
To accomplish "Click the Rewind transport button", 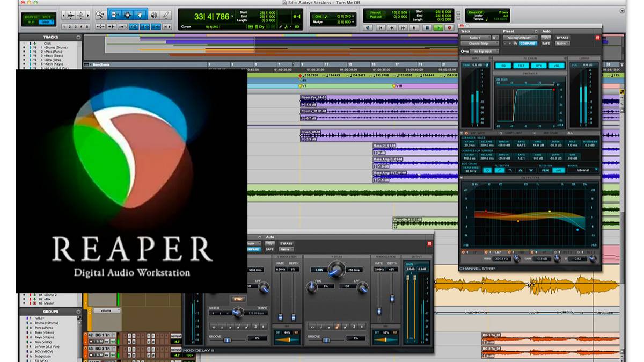I will [392, 27].
